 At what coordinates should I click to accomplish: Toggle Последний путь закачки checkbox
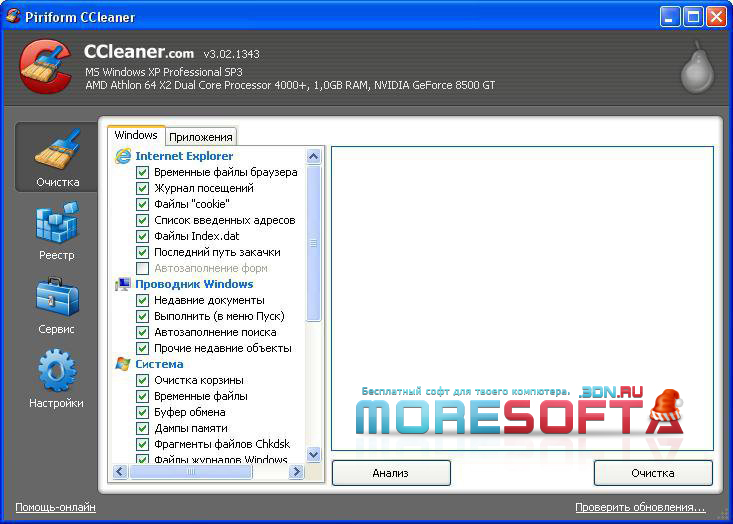pos(143,252)
